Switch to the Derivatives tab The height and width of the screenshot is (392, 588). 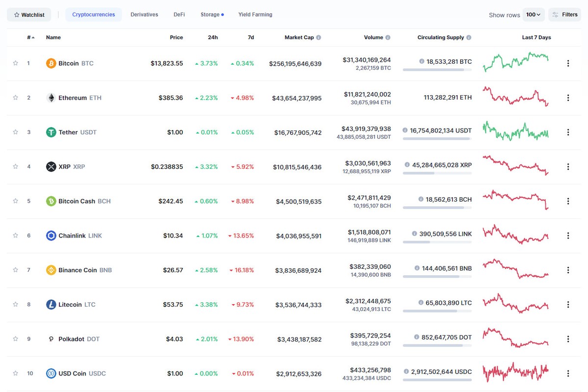tap(144, 14)
